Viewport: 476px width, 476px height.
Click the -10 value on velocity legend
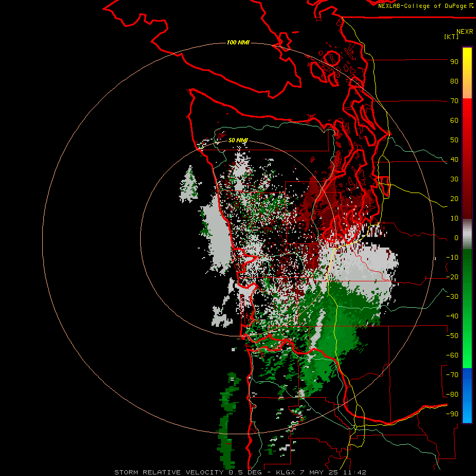452,258
